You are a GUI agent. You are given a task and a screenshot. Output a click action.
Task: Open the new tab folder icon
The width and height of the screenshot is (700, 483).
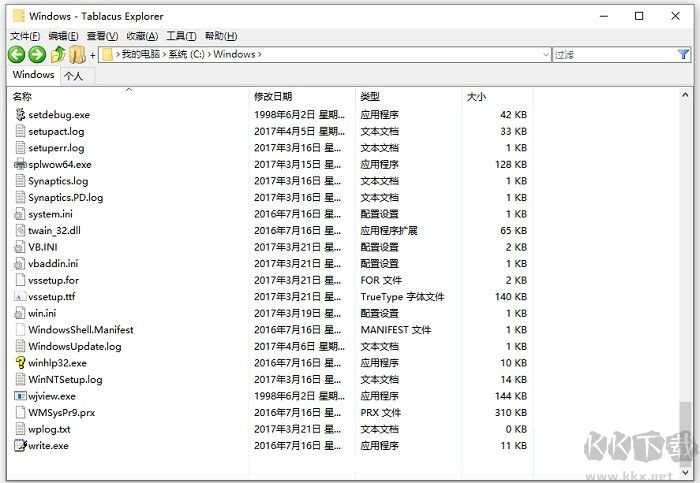(x=77, y=55)
